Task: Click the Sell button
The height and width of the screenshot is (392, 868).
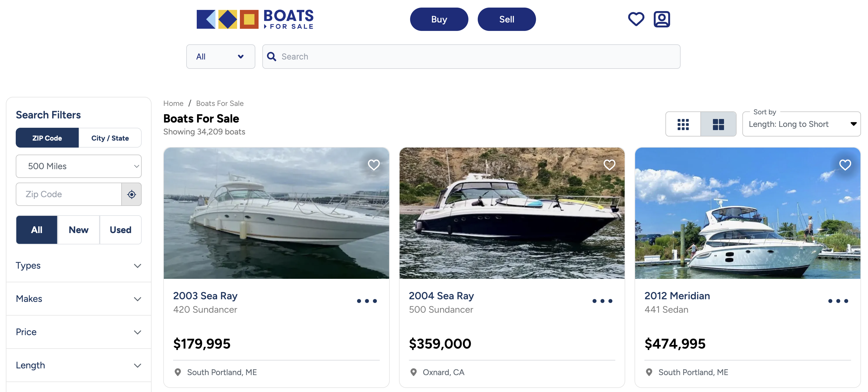Action: click(x=507, y=19)
